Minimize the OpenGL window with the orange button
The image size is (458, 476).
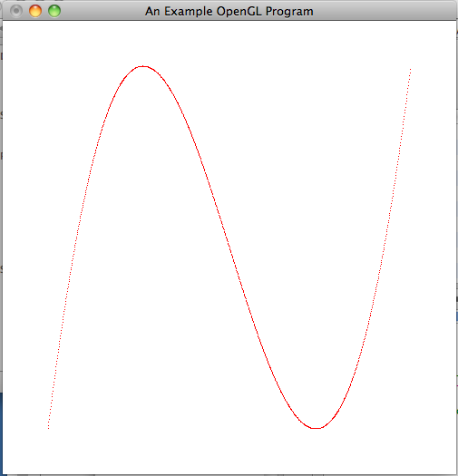pos(35,11)
